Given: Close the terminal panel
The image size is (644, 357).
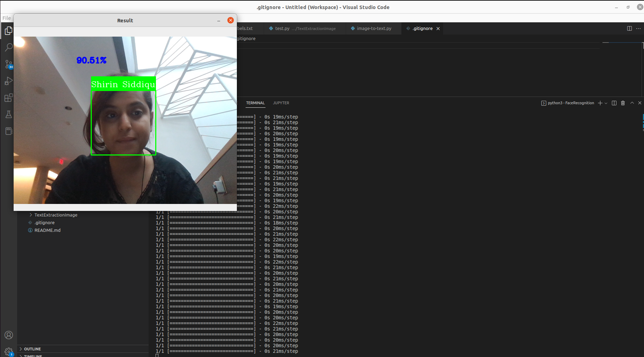Looking at the screenshot, I should coord(640,103).
